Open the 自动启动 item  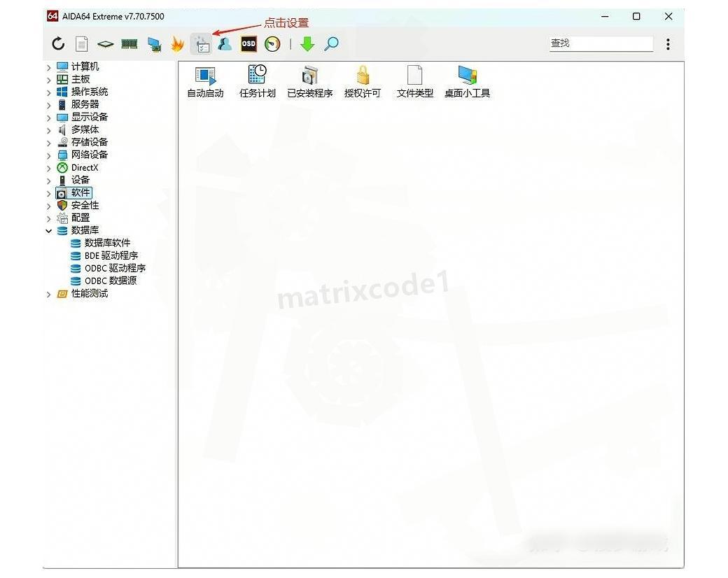tap(205, 82)
